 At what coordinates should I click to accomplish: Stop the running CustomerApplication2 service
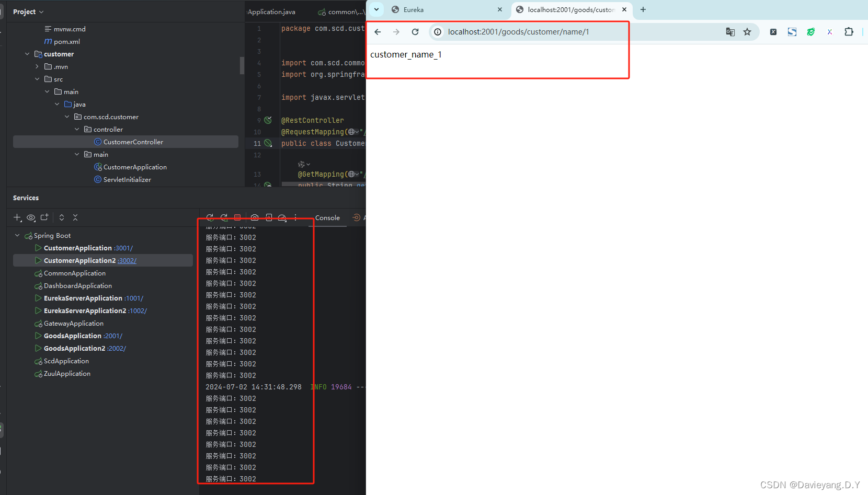(x=237, y=217)
